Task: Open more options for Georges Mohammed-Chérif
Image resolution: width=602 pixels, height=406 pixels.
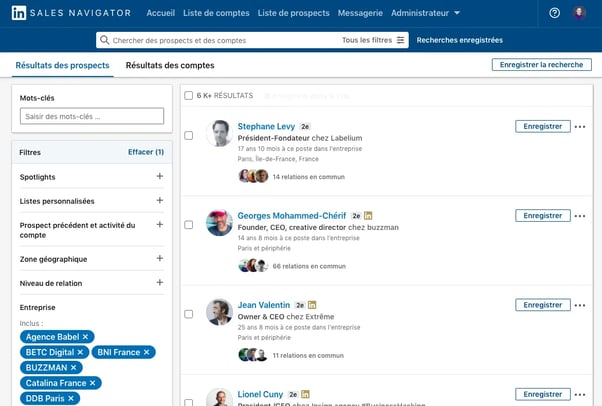Action: pyautogui.click(x=580, y=216)
